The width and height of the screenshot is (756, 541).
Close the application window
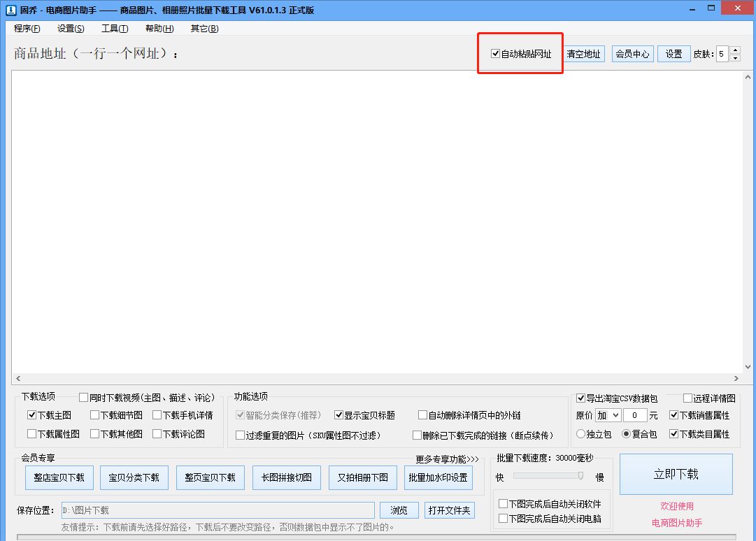(x=738, y=8)
